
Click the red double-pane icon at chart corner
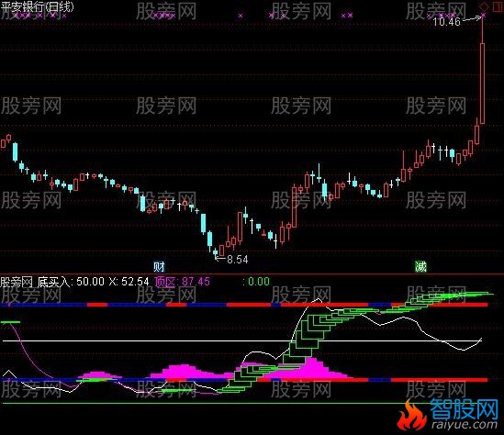497,6
